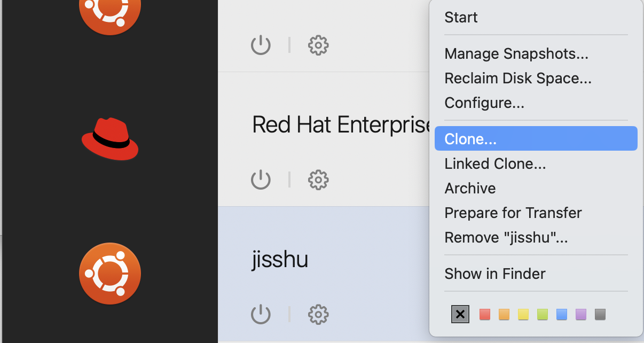
Task: Click the power icon for the jisshu VM
Action: click(261, 315)
